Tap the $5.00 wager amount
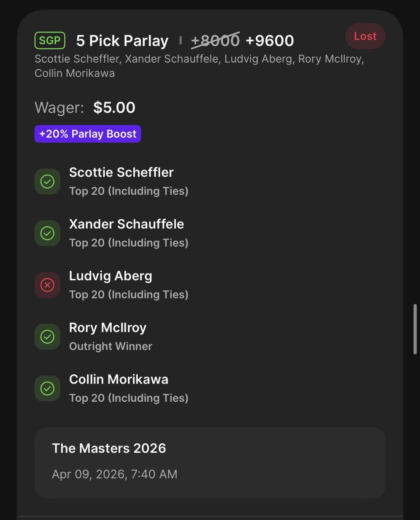Screen dimensions: 420x520 point(114,108)
